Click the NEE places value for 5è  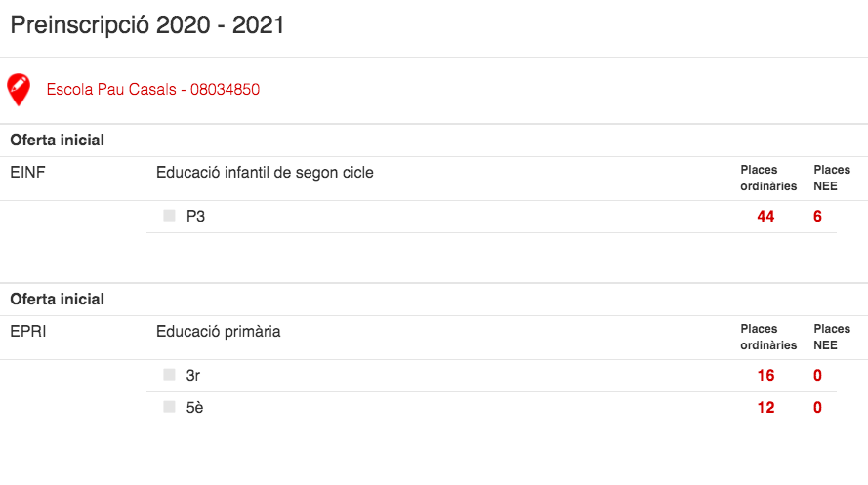pyautogui.click(x=817, y=407)
